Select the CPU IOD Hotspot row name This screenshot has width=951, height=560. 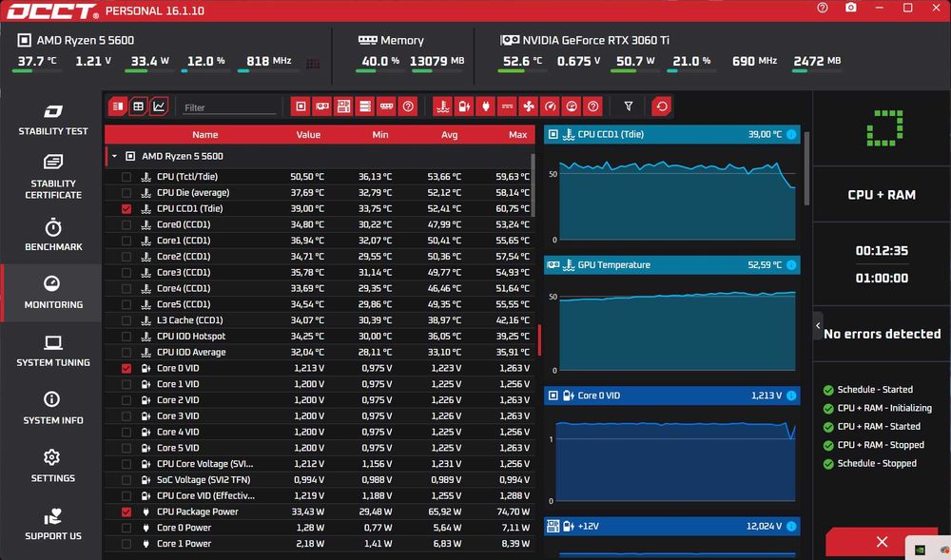tap(191, 337)
